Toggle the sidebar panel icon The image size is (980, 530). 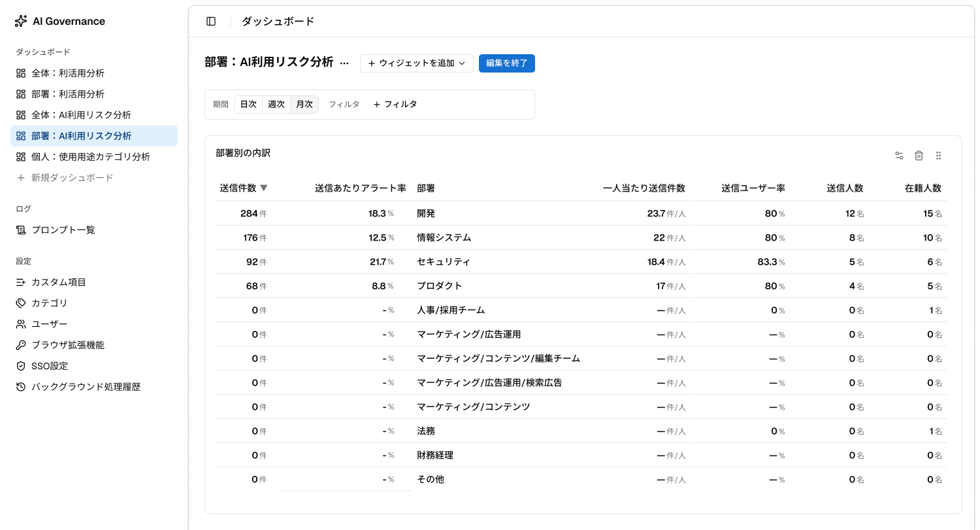(x=211, y=21)
